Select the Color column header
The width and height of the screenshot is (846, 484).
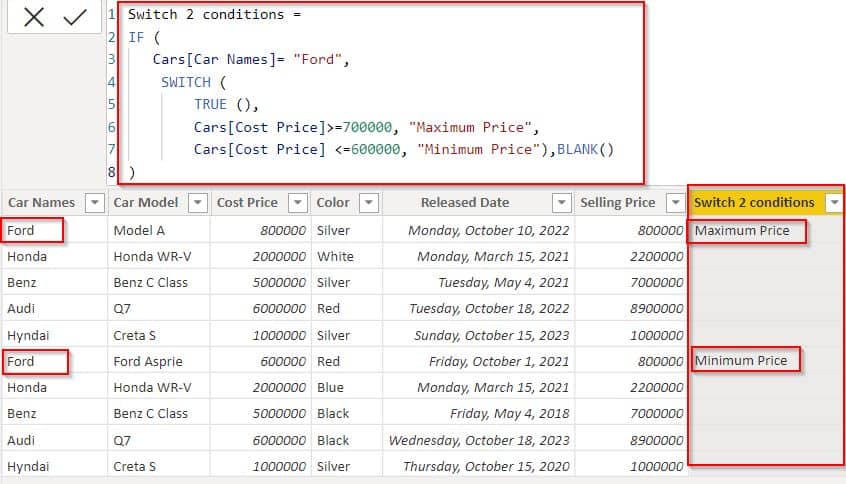333,203
